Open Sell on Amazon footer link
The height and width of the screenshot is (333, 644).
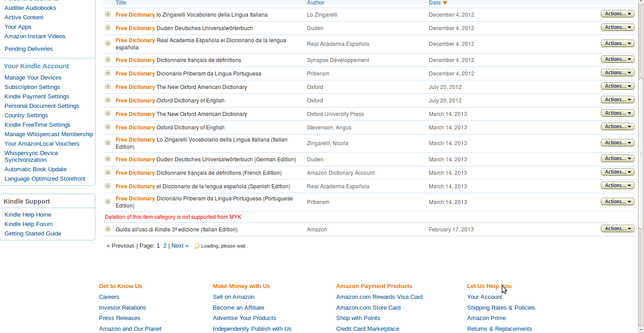click(234, 297)
